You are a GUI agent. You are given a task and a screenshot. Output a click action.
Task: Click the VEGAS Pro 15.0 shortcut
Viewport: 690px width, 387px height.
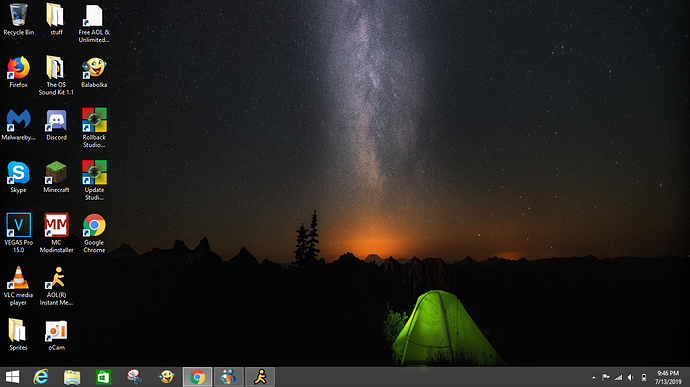(18, 233)
